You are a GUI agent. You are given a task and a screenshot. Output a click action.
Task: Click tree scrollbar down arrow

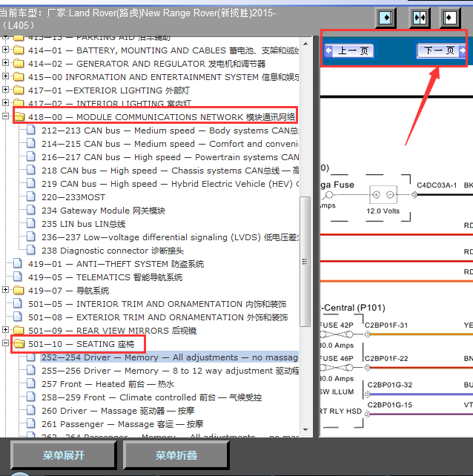(x=305, y=429)
